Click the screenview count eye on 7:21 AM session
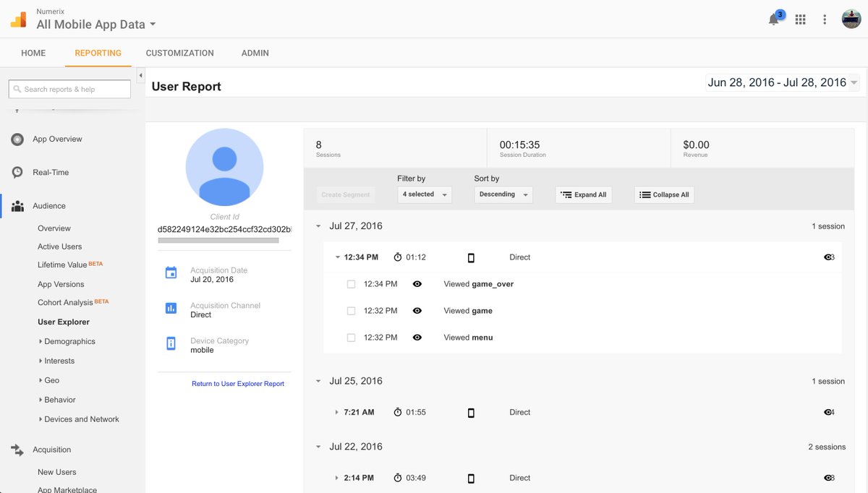Screen dimensions: 868x493 (x=829, y=412)
